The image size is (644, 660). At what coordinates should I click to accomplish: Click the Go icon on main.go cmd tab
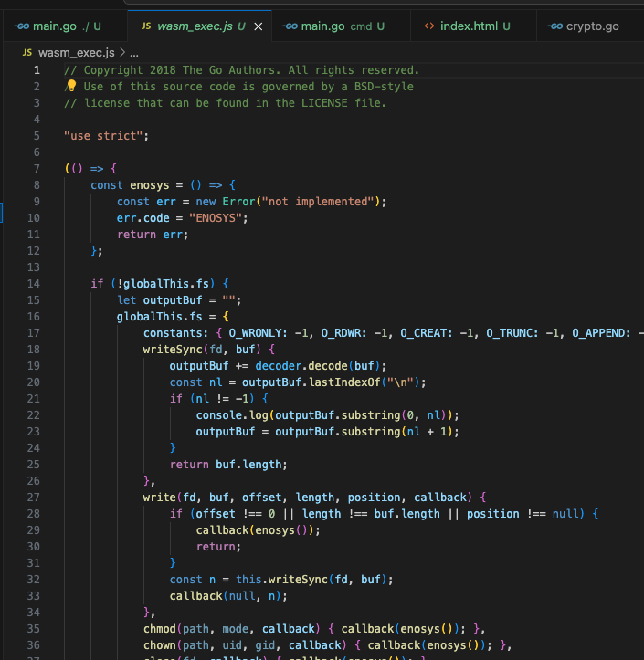(290, 26)
